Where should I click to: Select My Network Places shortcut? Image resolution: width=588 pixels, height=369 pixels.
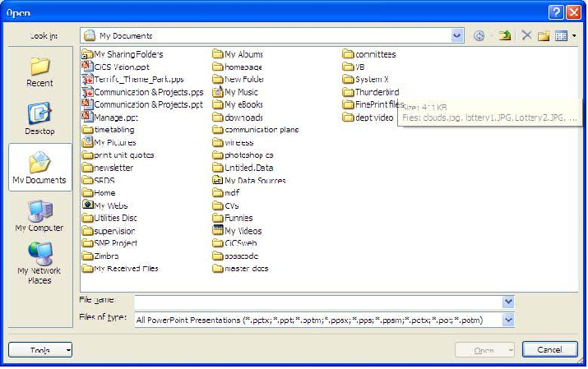click(39, 263)
